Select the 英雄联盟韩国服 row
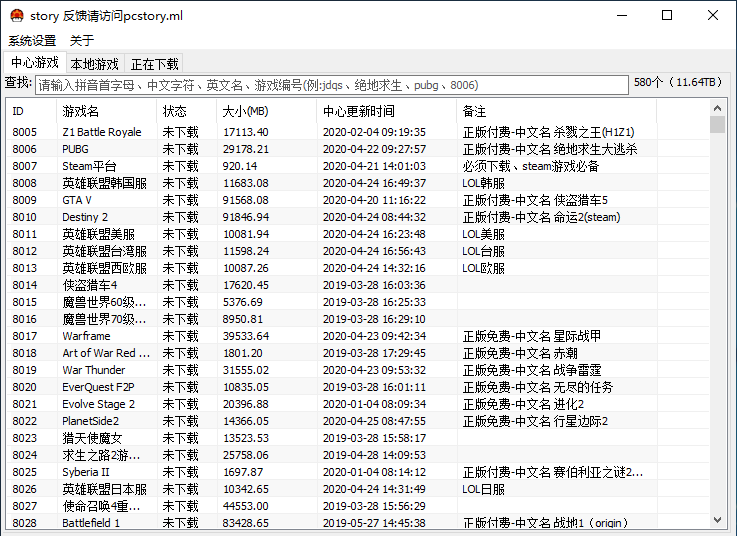The image size is (737, 536). pos(357,183)
